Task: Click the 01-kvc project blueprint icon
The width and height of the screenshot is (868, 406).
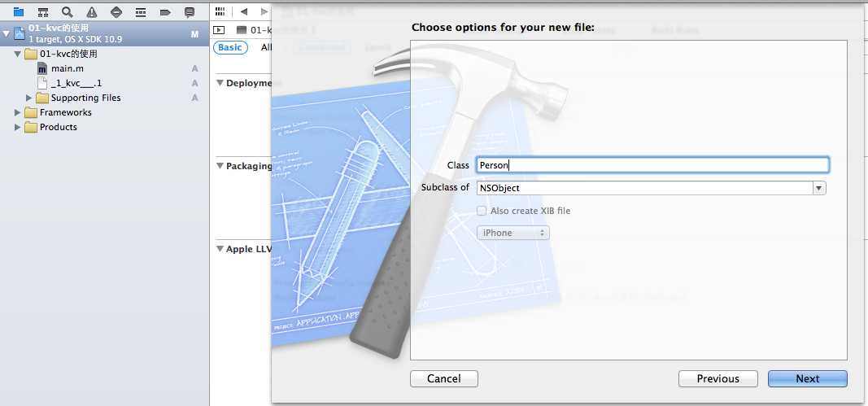Action: [20, 33]
